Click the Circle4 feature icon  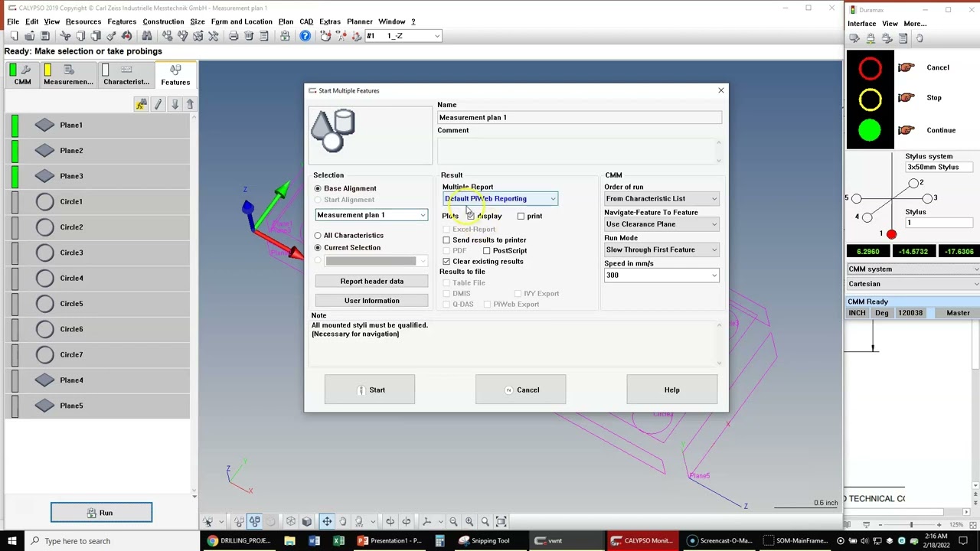44,278
